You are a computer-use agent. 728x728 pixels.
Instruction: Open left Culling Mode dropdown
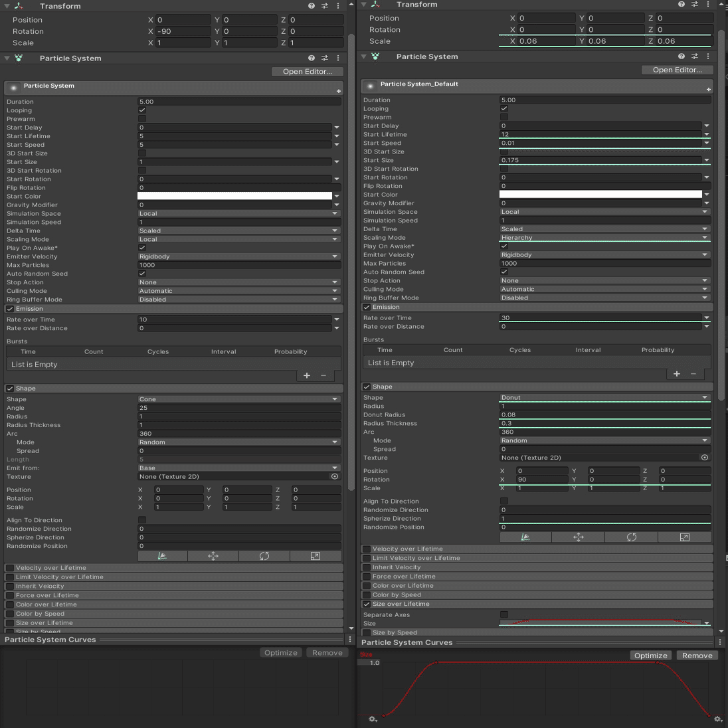[x=239, y=291]
